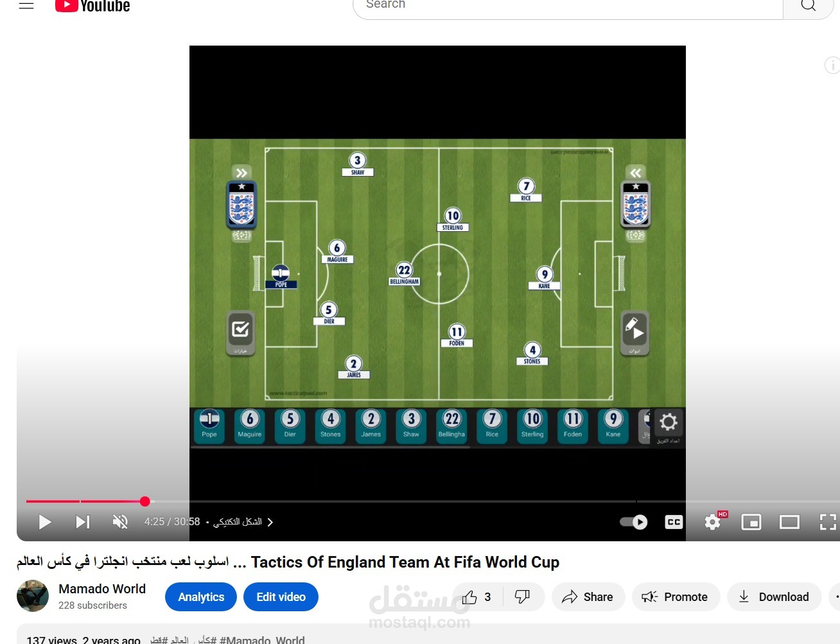Image resolution: width=840 pixels, height=644 pixels.
Task: Open the video info card icon
Action: [832, 65]
